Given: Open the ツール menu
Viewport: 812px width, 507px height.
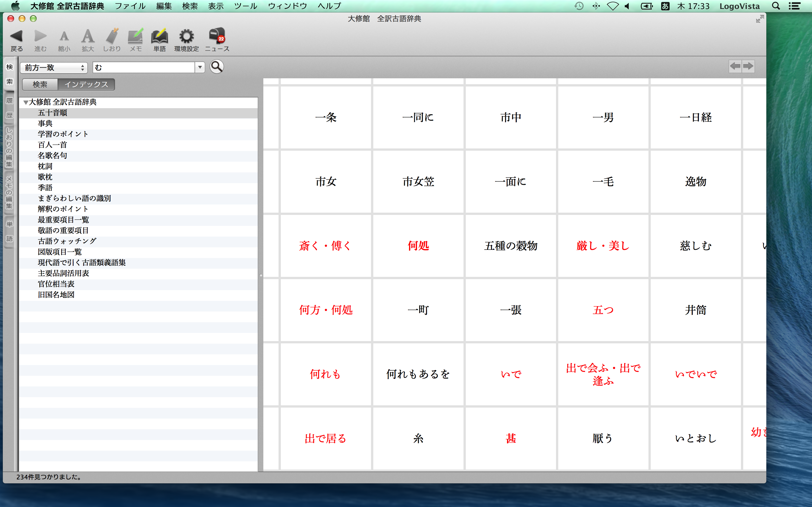Looking at the screenshot, I should (x=245, y=6).
